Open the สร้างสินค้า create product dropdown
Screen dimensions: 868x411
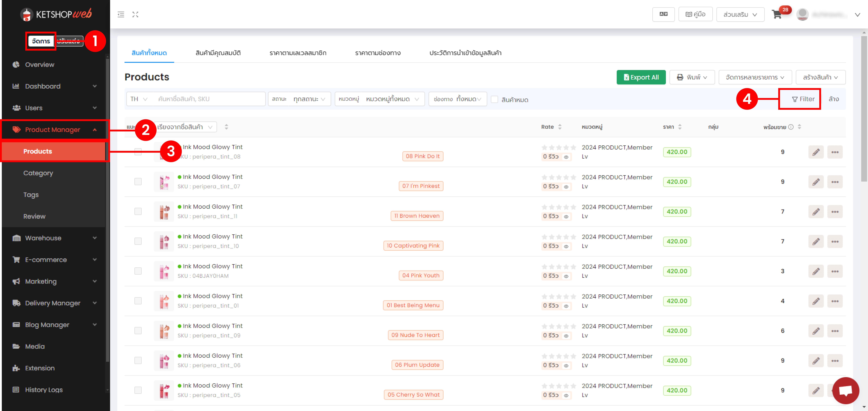821,77
